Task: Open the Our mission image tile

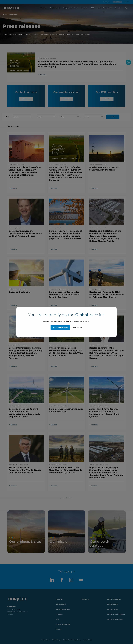Action: pyautogui.click(x=66, y=531)
